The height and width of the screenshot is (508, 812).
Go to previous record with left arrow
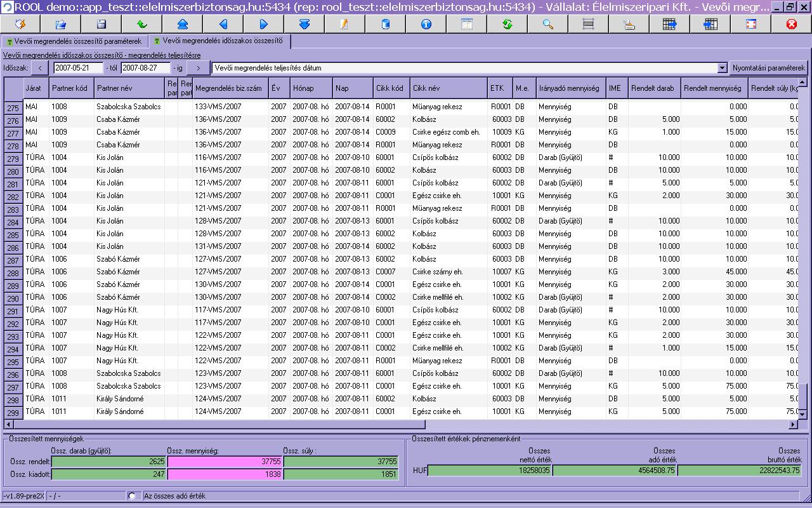223,24
